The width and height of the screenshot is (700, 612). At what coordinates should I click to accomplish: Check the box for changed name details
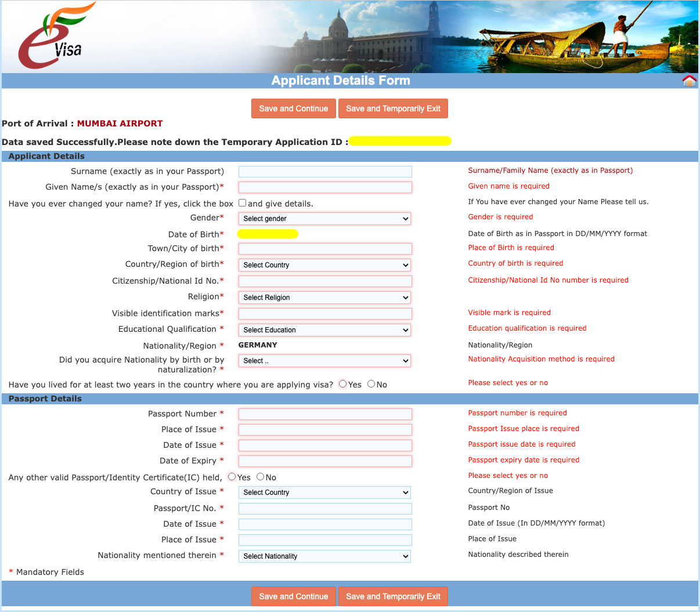pyautogui.click(x=242, y=202)
